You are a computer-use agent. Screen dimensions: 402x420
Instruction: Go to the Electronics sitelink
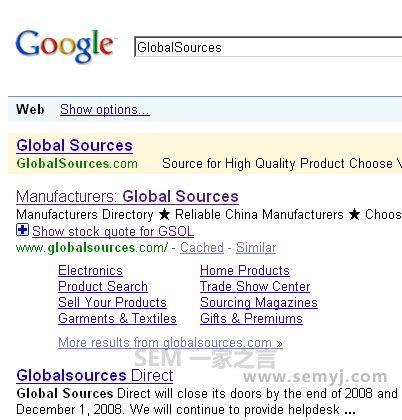pos(90,270)
